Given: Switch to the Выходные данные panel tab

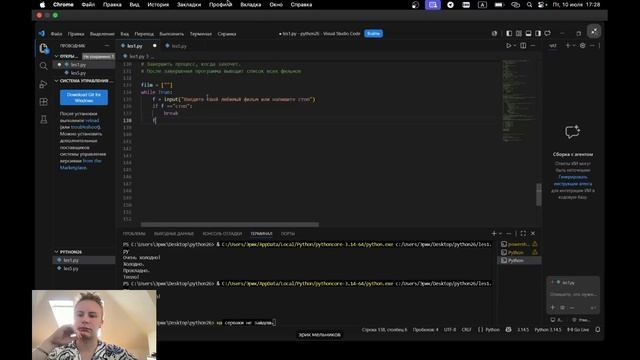Looking at the screenshot, I should 174,234.
